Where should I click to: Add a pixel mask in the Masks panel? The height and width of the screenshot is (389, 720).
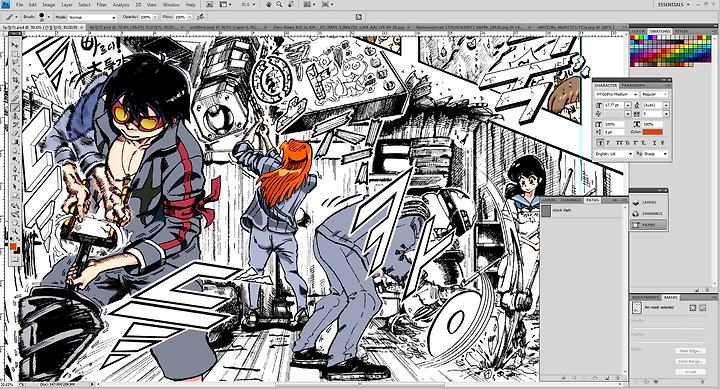tap(693, 308)
